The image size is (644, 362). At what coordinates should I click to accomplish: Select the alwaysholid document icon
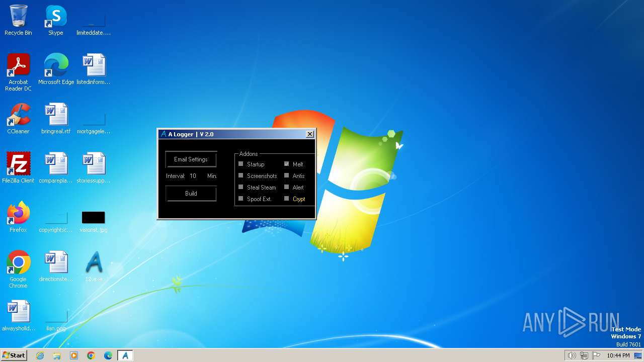tap(18, 316)
